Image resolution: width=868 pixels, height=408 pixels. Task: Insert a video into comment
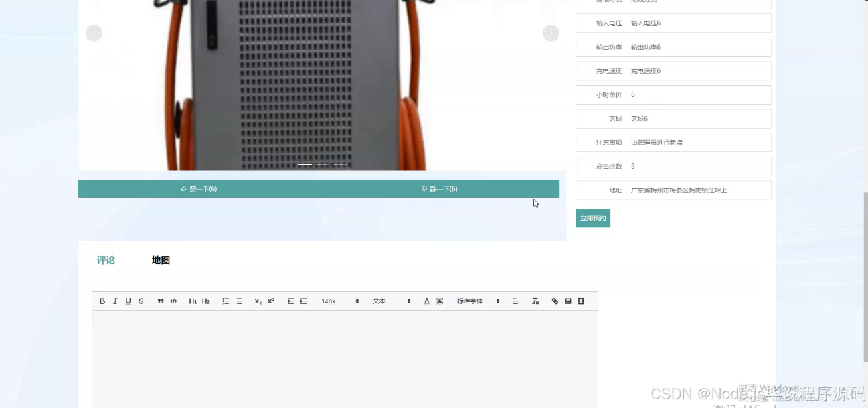pos(581,301)
